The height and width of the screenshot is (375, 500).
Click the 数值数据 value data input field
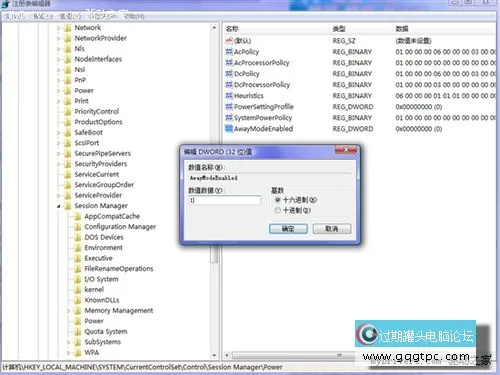(225, 200)
